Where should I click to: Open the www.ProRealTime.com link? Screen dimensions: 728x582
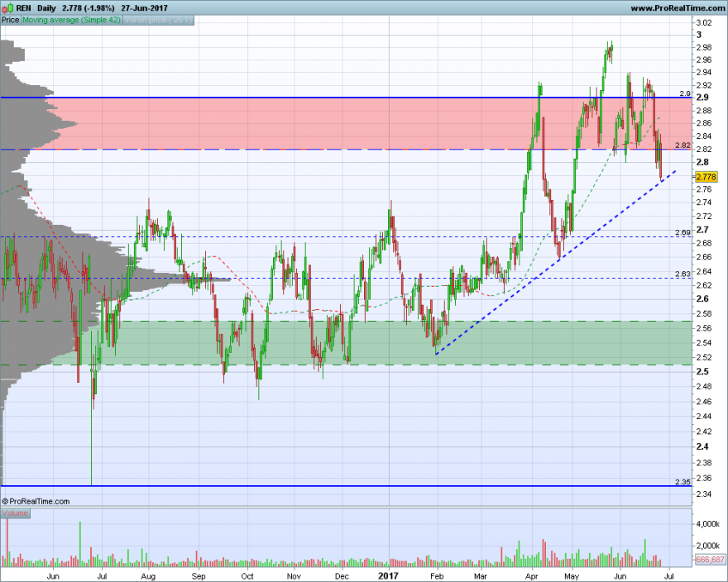[678, 8]
